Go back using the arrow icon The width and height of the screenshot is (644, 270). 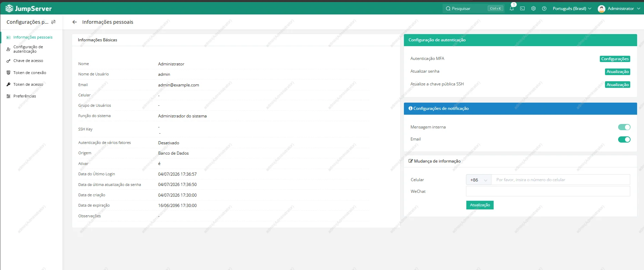coord(75,22)
